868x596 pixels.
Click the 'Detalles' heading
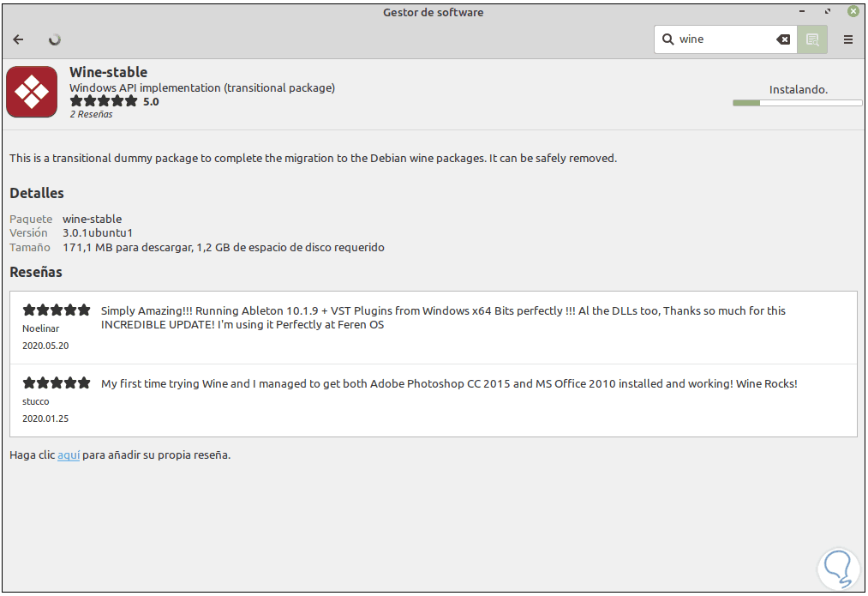point(37,193)
